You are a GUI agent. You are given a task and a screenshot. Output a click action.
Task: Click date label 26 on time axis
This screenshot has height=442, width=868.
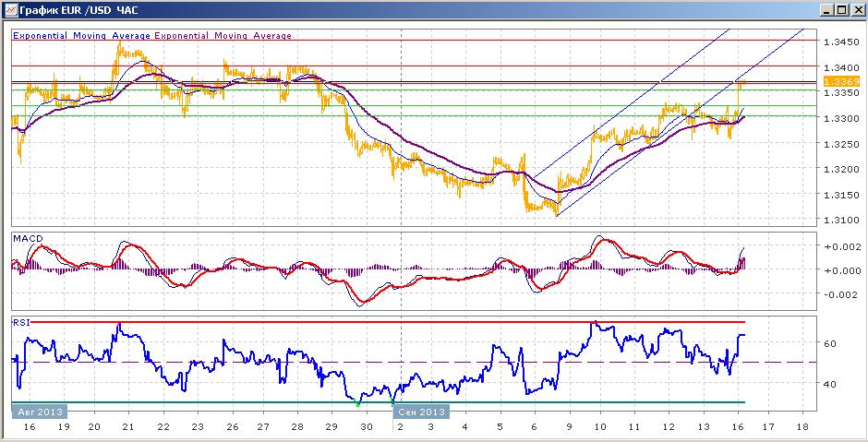(x=233, y=427)
